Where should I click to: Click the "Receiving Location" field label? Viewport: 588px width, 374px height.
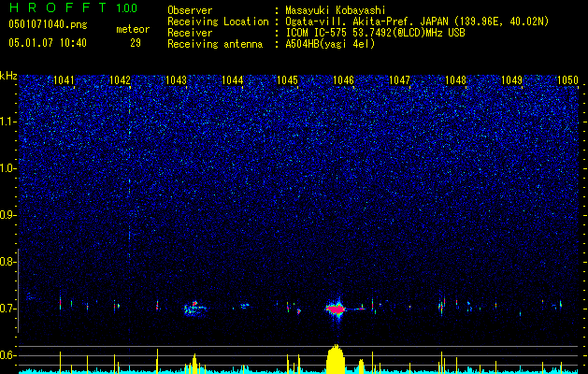[x=218, y=22]
